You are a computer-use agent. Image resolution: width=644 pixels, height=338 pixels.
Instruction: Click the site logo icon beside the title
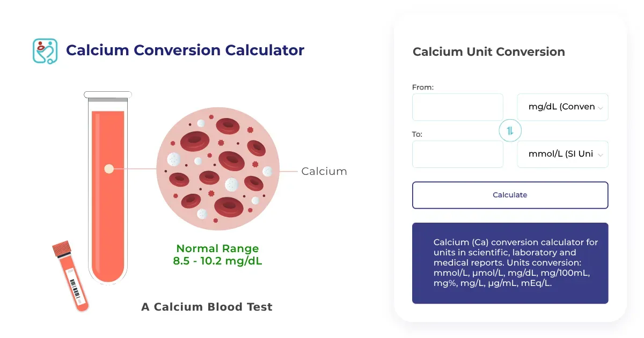(45, 51)
